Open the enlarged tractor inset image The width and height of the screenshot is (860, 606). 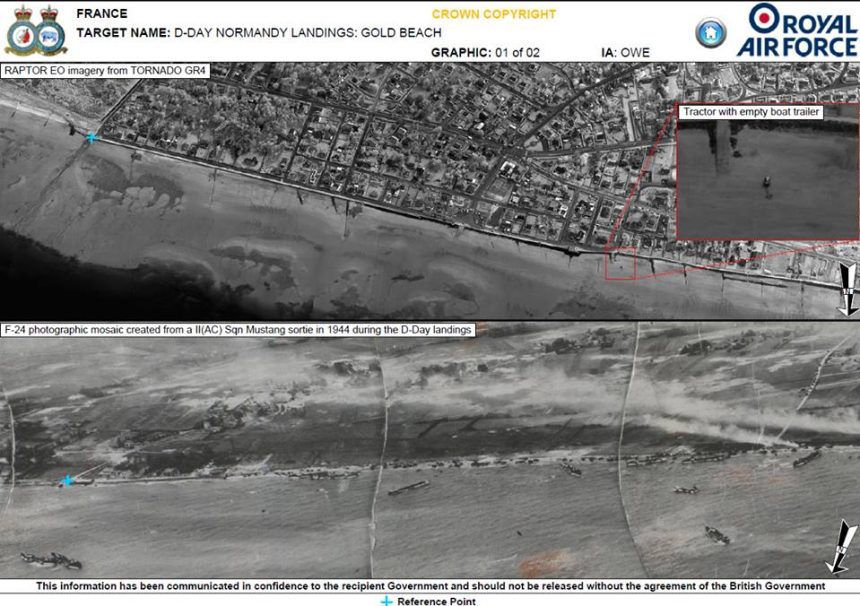pyautogui.click(x=767, y=180)
